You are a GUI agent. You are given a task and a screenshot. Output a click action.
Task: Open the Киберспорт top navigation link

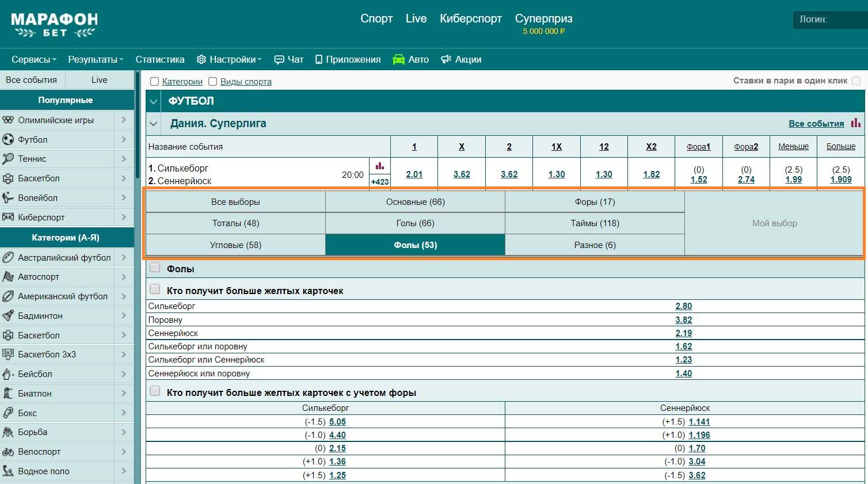pos(471,18)
